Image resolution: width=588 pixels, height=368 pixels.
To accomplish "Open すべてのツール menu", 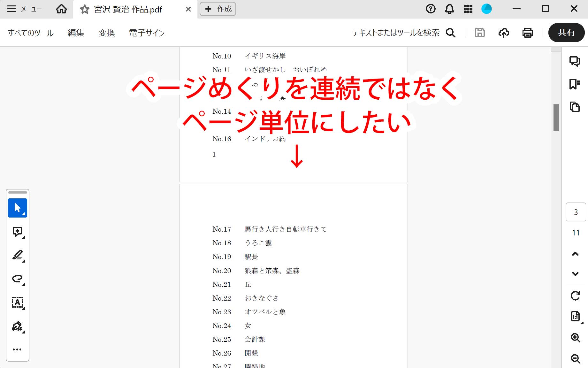I will [31, 33].
